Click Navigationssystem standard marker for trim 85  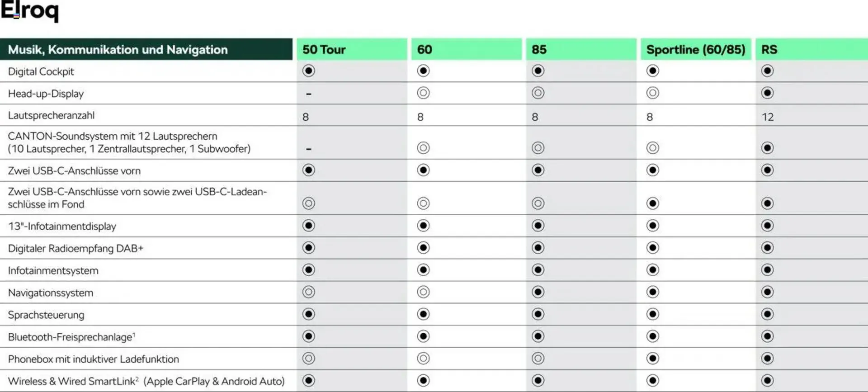pyautogui.click(x=538, y=292)
